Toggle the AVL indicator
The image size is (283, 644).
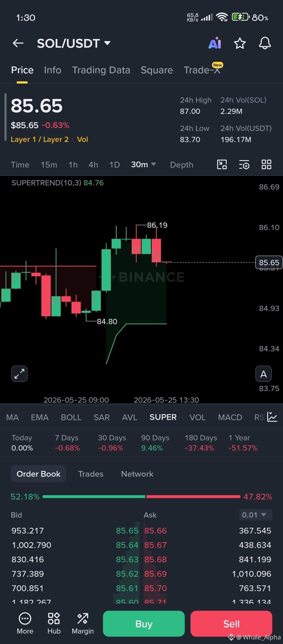coord(130,417)
